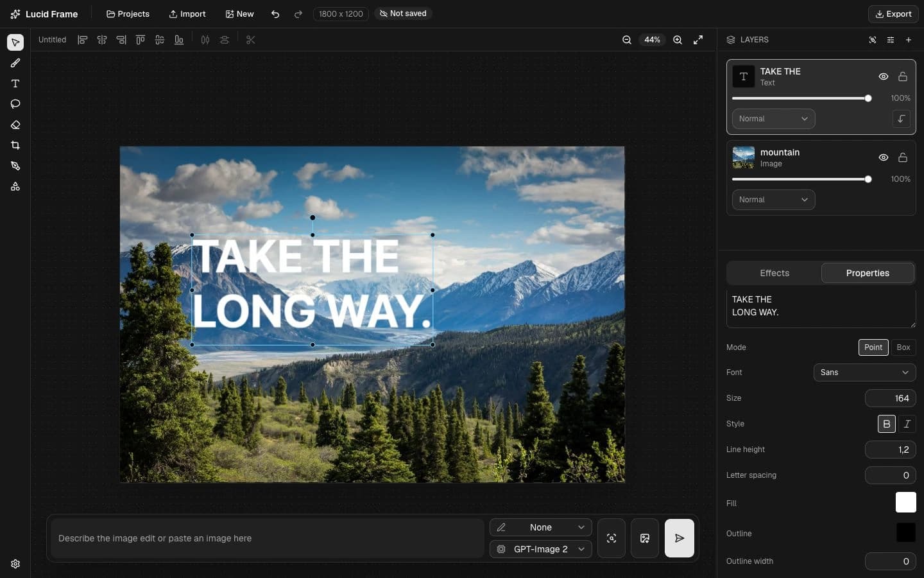Click the 1800 x 1200 canvas size
The height and width of the screenshot is (578, 924).
[341, 13]
